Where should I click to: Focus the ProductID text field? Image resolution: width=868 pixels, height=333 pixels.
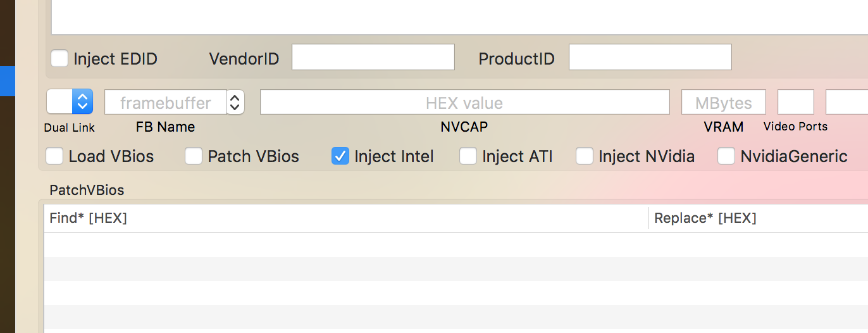point(650,57)
